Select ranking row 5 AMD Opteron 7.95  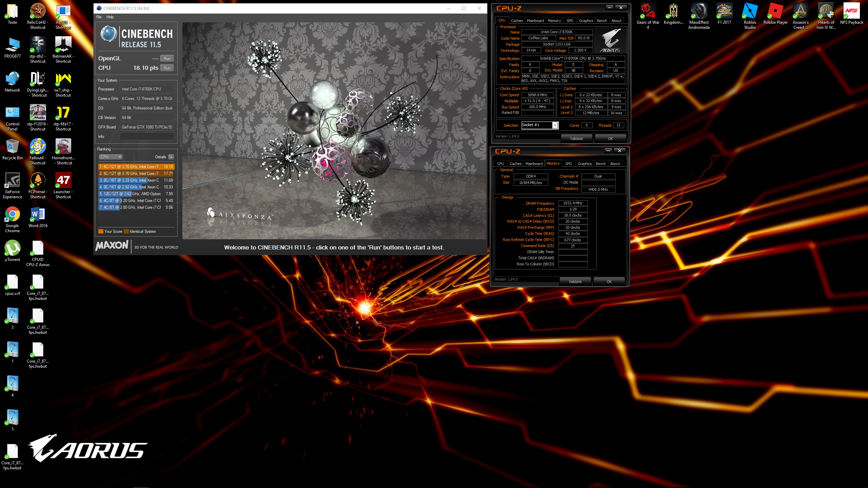(x=136, y=194)
